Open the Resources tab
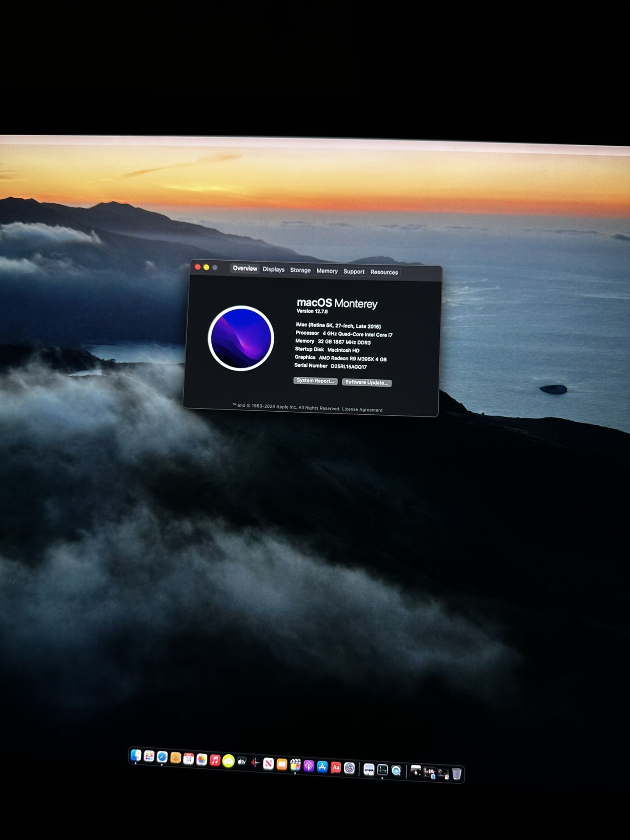This screenshot has height=840, width=630. (x=384, y=272)
